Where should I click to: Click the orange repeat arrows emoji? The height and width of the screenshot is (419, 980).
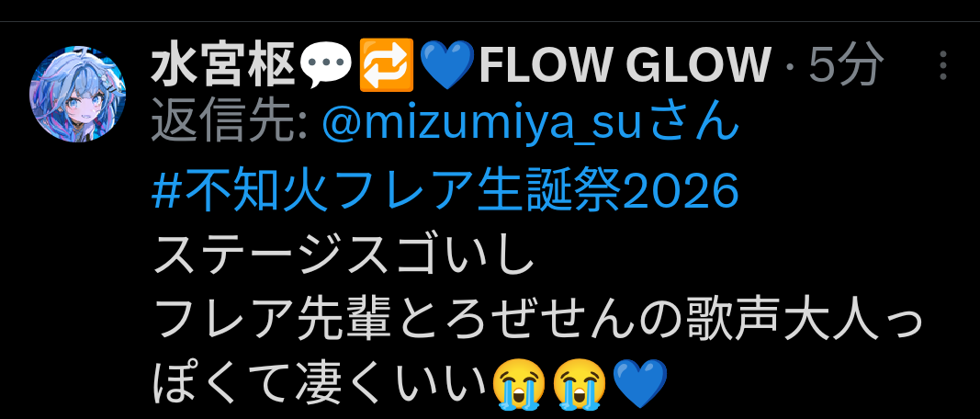pyautogui.click(x=386, y=65)
